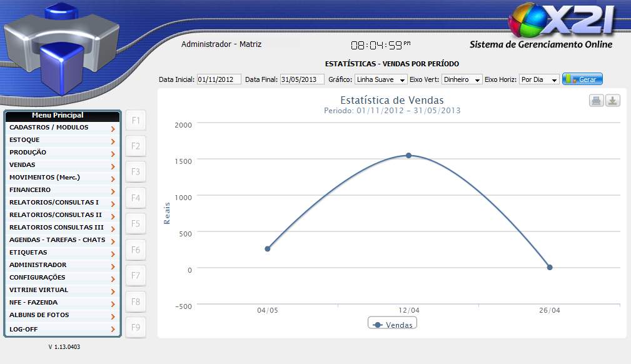Click the X2I logo
The image size is (631, 364).
tap(562, 20)
